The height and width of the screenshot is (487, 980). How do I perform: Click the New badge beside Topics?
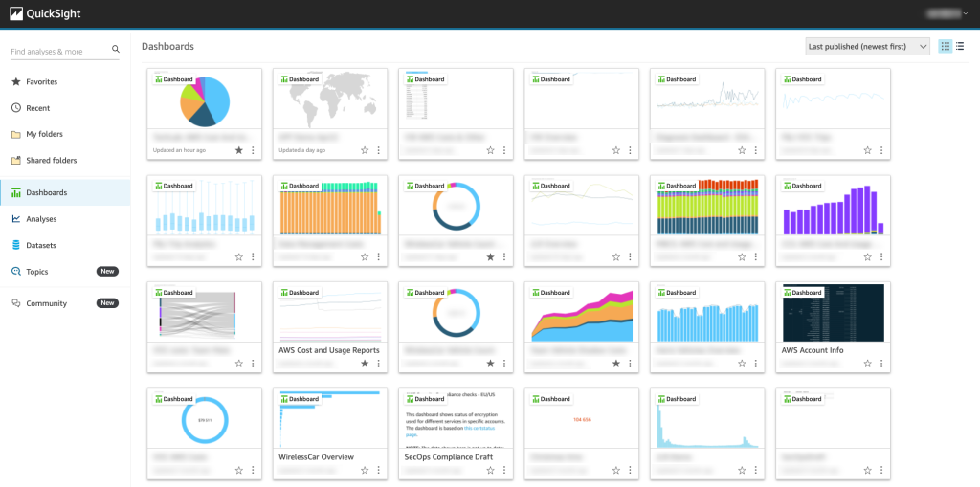107,272
